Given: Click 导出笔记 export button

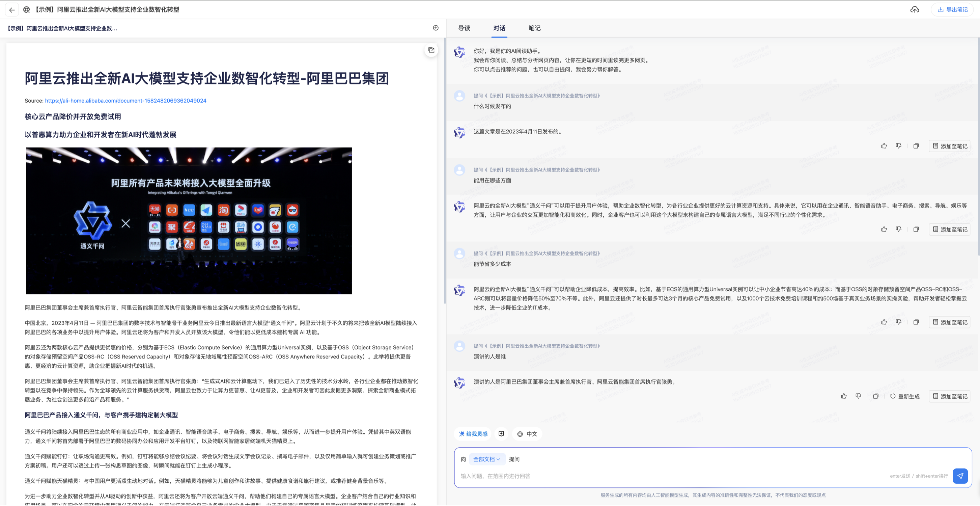Looking at the screenshot, I should (952, 10).
